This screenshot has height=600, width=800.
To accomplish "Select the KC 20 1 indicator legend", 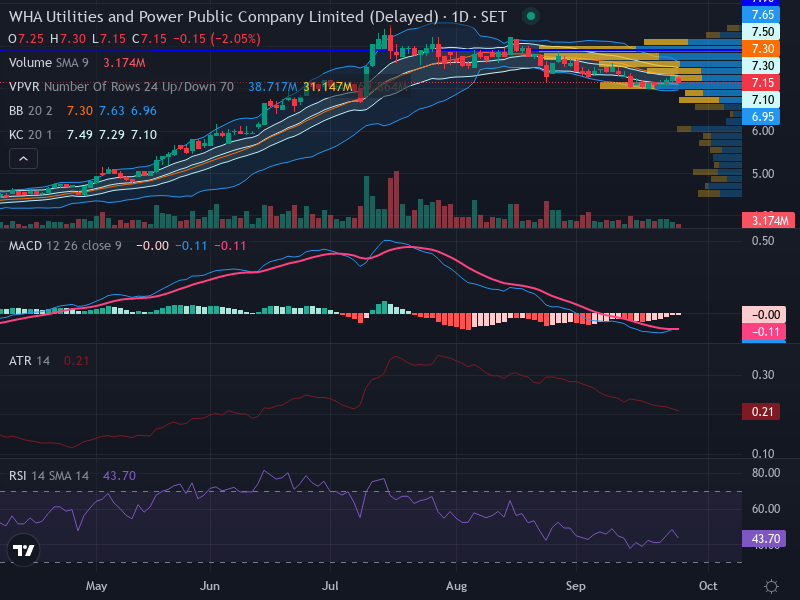I will click(x=31, y=135).
